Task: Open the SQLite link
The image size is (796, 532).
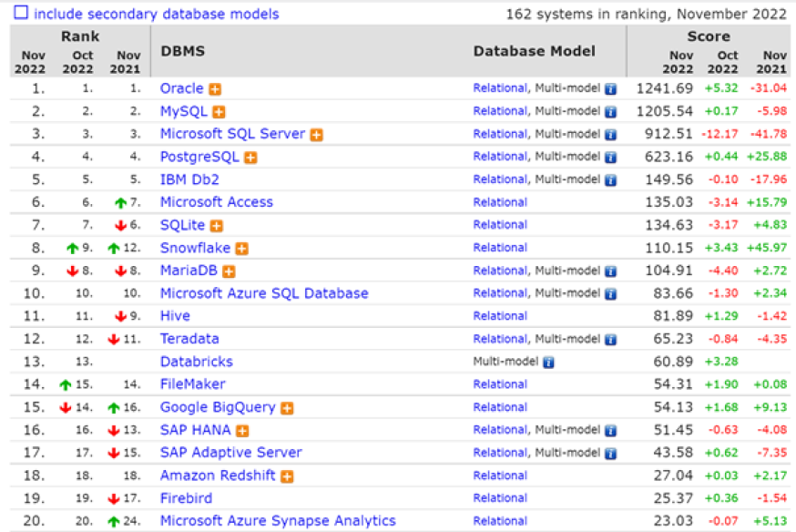Action: pyautogui.click(x=183, y=225)
